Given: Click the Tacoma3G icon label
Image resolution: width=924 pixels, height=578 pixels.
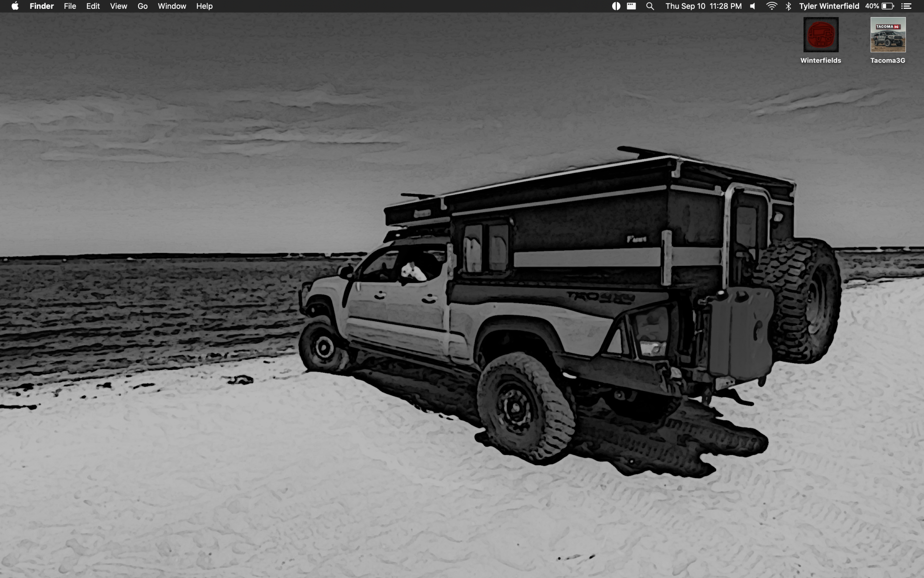Looking at the screenshot, I should point(888,61).
